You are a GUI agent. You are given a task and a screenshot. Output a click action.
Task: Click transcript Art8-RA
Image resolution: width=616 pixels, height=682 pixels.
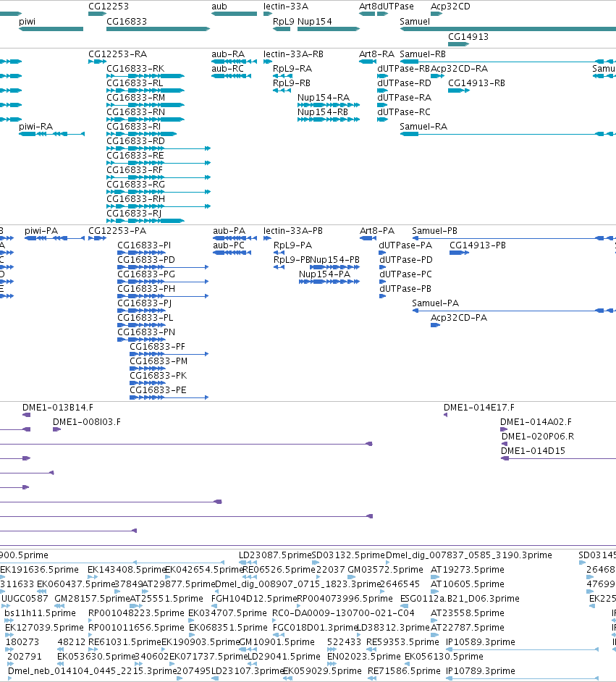tap(376, 54)
